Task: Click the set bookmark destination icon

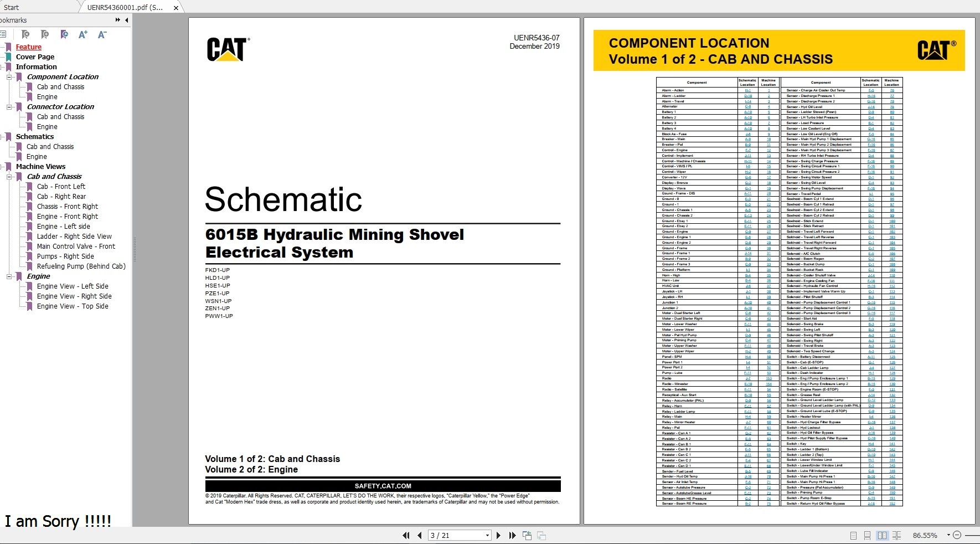Action: [x=64, y=34]
